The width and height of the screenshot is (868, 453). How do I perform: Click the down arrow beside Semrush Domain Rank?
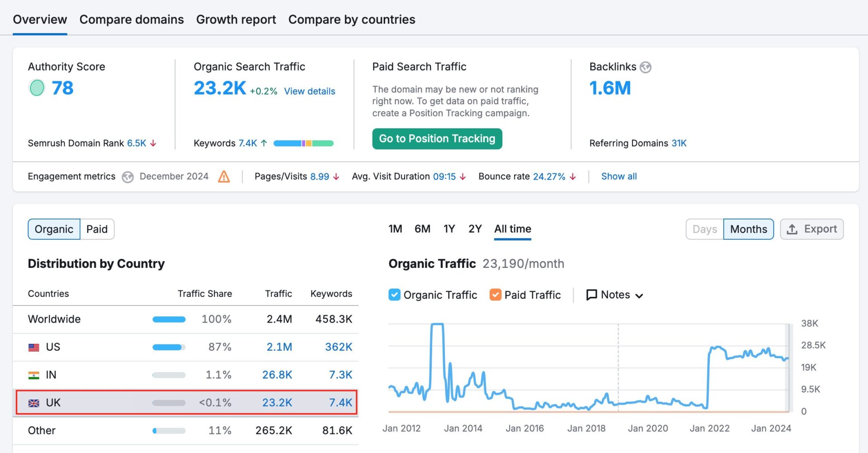(x=153, y=143)
